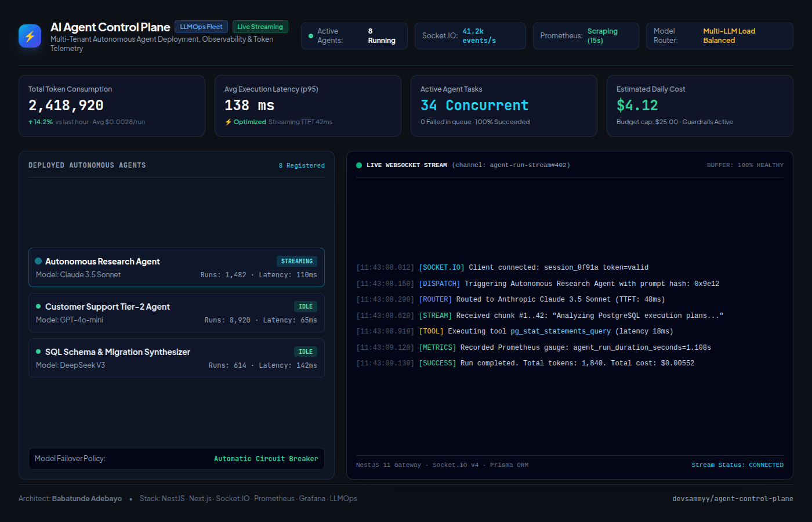Screen dimensions: 812x522
Task: Click the Model: DeepSeek V3 label
Action: pos(71,365)
